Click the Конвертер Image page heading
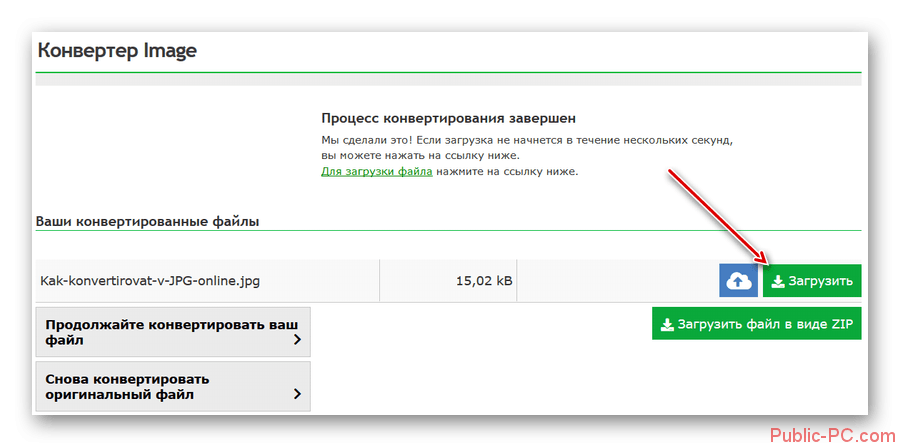Image resolution: width=900 pixels, height=447 pixels. [x=117, y=51]
